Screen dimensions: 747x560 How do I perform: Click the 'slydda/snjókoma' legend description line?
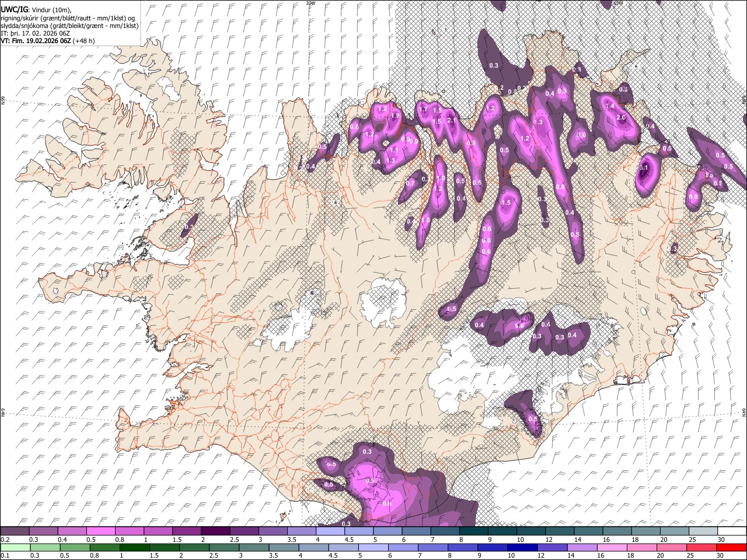click(x=69, y=26)
